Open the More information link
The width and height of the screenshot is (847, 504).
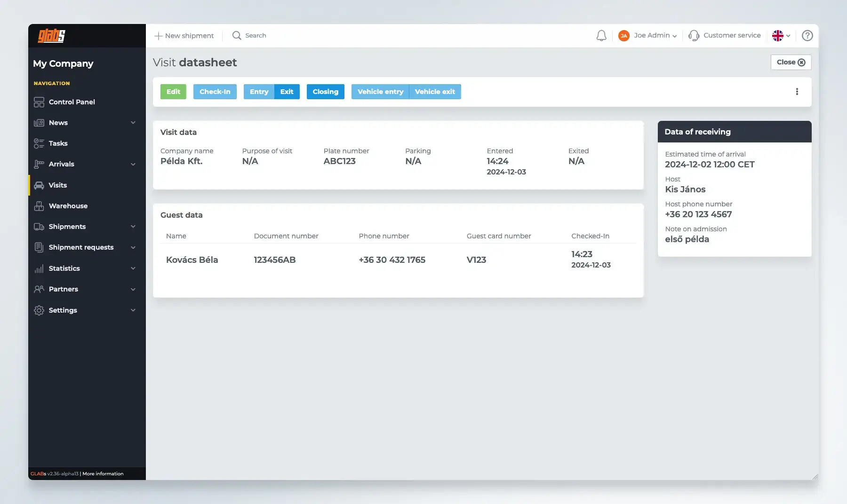tap(103, 474)
